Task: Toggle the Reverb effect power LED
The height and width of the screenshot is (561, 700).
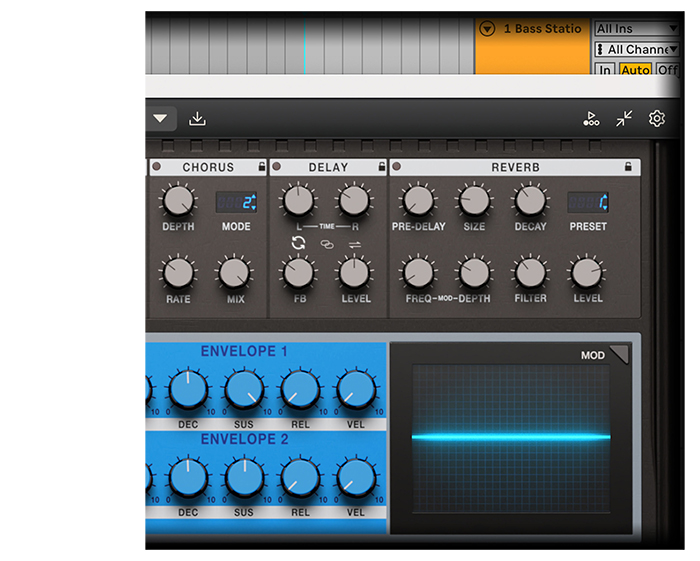Action: pyautogui.click(x=396, y=167)
